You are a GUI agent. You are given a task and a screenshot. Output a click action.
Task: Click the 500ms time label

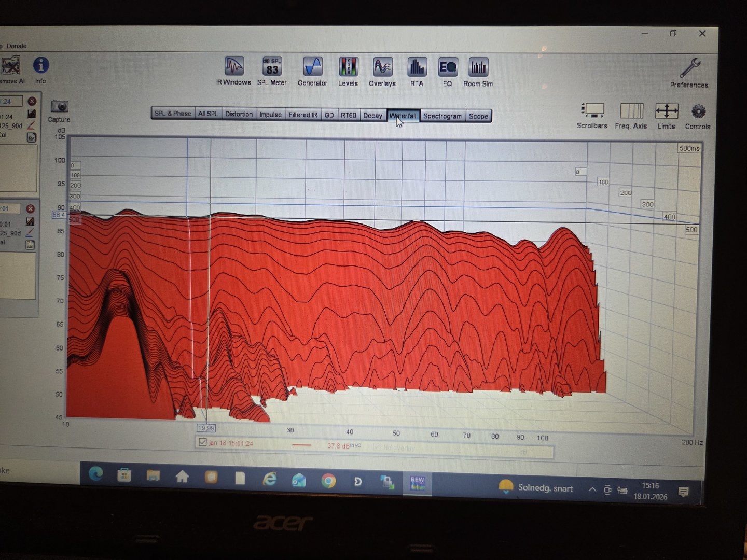(x=689, y=148)
